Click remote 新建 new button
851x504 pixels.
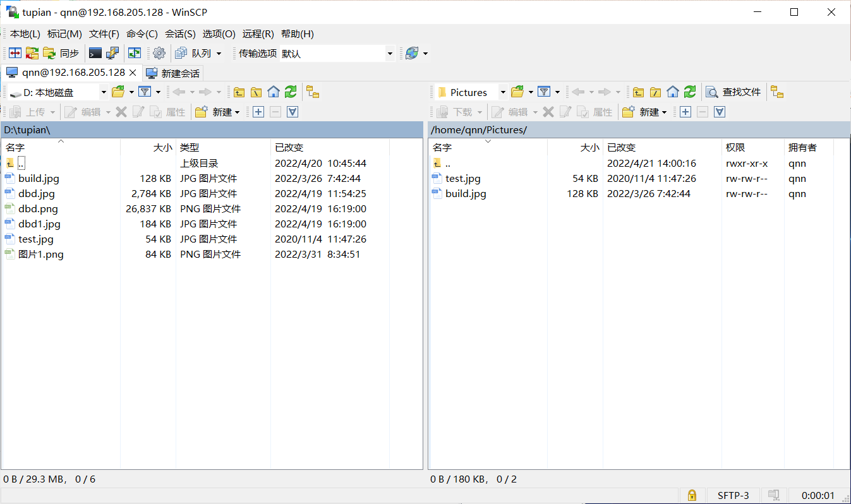tap(644, 112)
